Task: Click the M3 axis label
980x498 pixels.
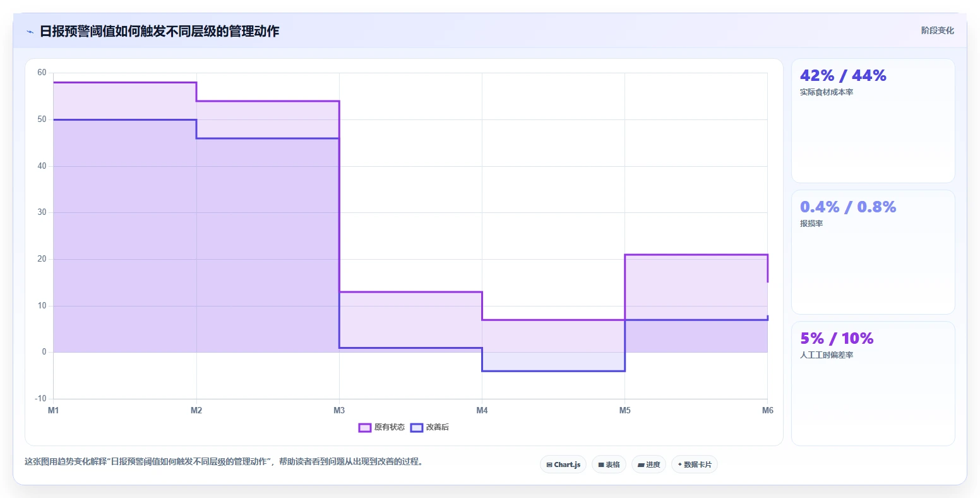Action: [339, 411]
